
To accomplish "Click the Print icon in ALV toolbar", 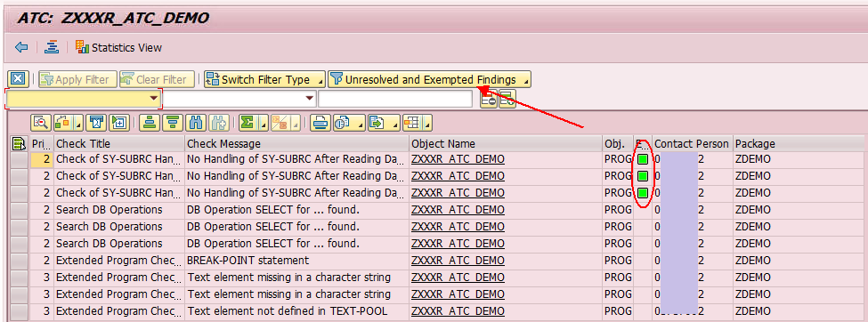I will click(319, 122).
